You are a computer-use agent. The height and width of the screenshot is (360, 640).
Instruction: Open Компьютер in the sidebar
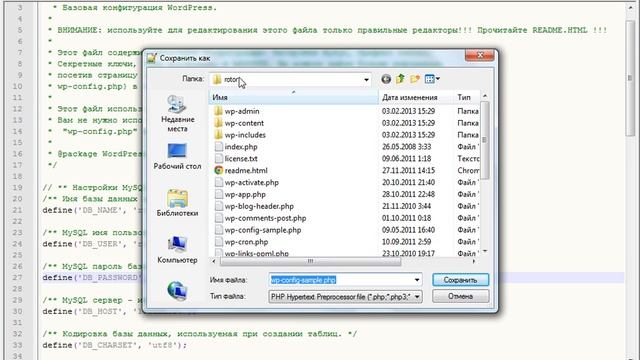pos(177,250)
